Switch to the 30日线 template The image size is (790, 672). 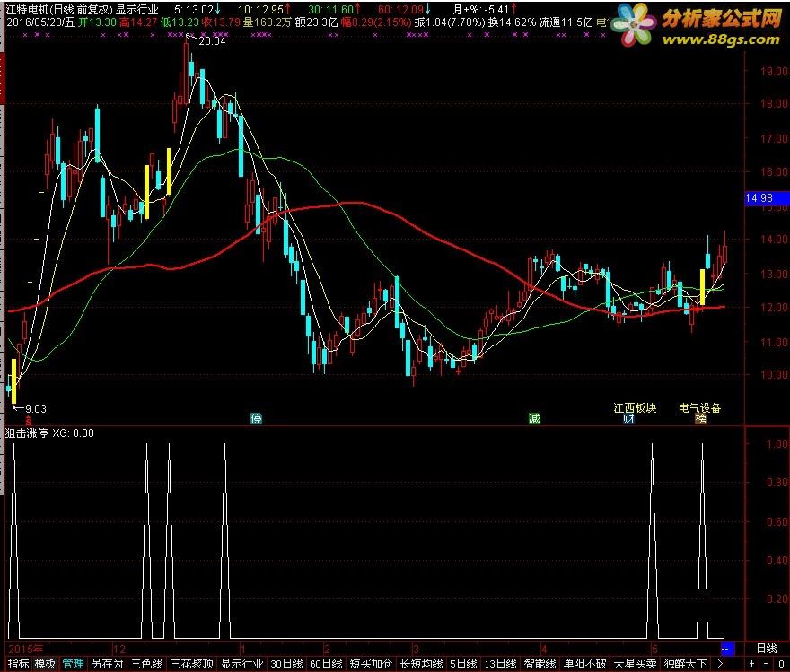click(286, 663)
